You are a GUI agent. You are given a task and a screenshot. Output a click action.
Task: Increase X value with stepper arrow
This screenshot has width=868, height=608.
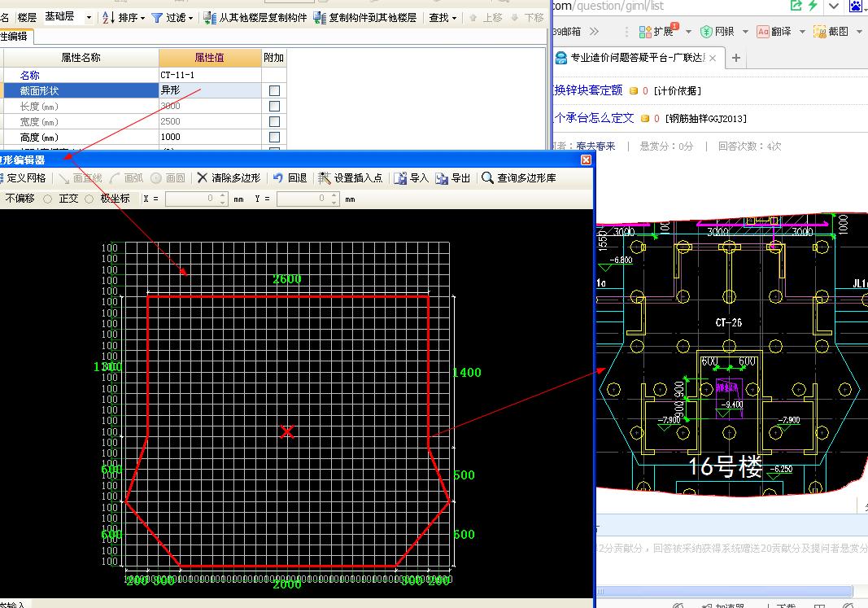coord(223,195)
